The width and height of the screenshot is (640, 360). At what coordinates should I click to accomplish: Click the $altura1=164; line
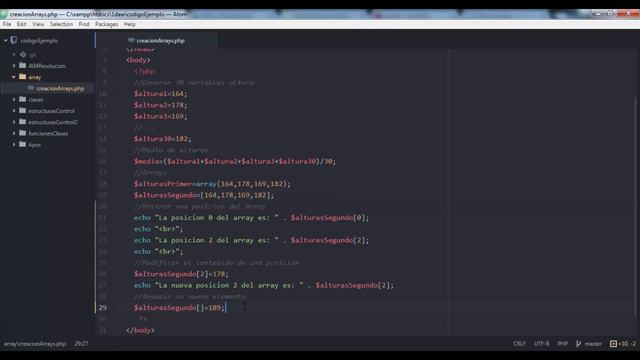(x=160, y=94)
